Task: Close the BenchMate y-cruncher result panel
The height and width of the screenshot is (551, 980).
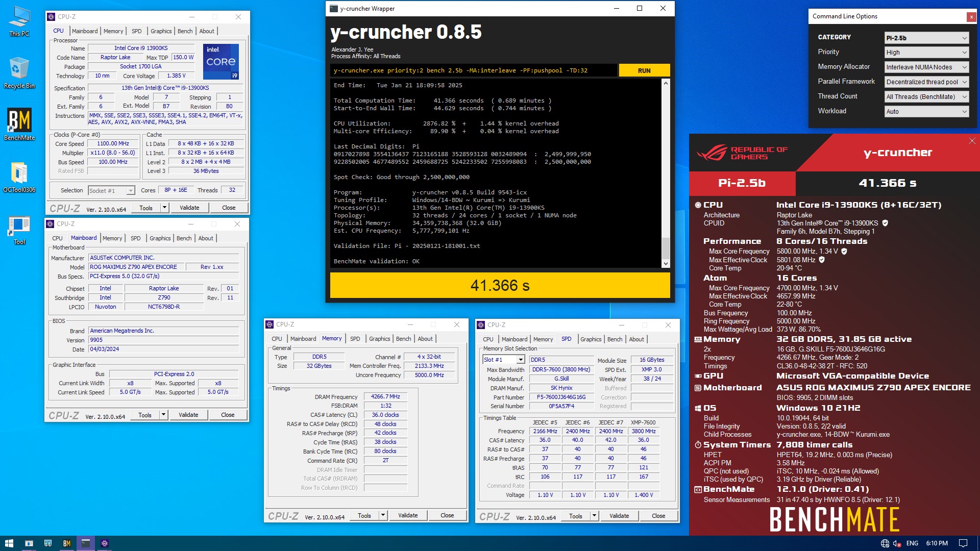Action: click(x=972, y=141)
